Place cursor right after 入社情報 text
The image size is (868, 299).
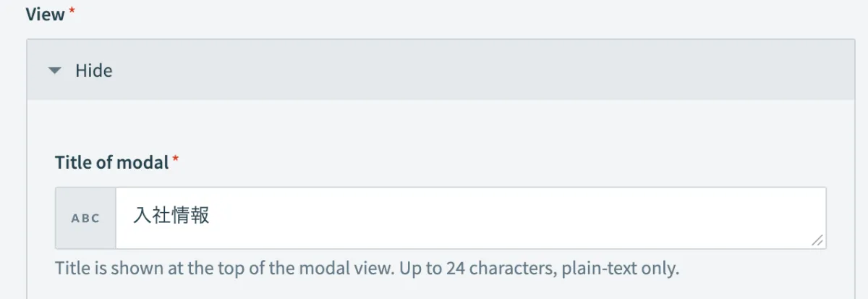[211, 216]
